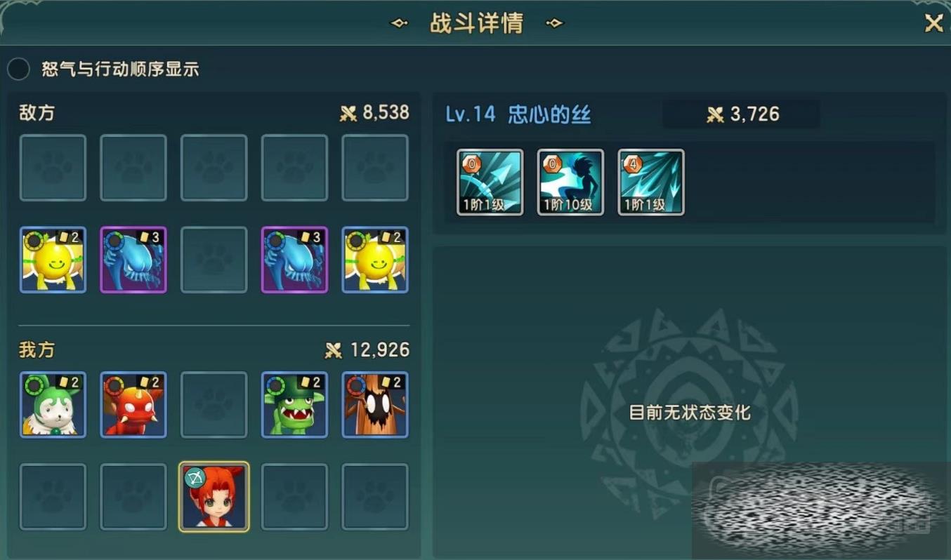Click the leftmost yellow smiley enemy pet
This screenshot has width=951, height=560.
53,260
